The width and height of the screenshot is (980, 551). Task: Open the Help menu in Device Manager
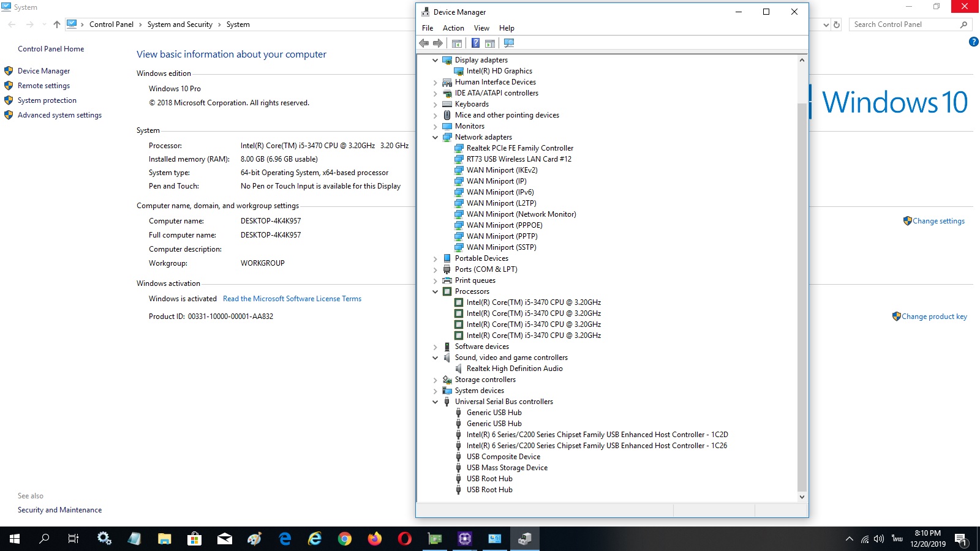pos(507,28)
